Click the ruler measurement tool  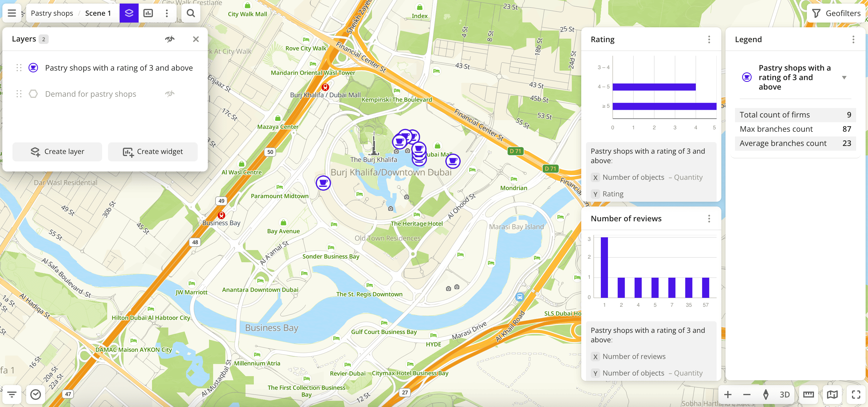pyautogui.click(x=808, y=394)
